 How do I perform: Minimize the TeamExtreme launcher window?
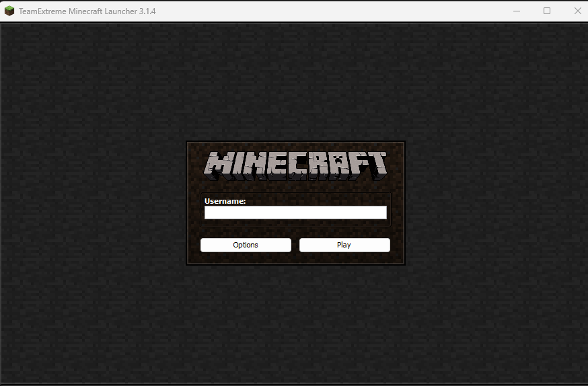pyautogui.click(x=517, y=11)
